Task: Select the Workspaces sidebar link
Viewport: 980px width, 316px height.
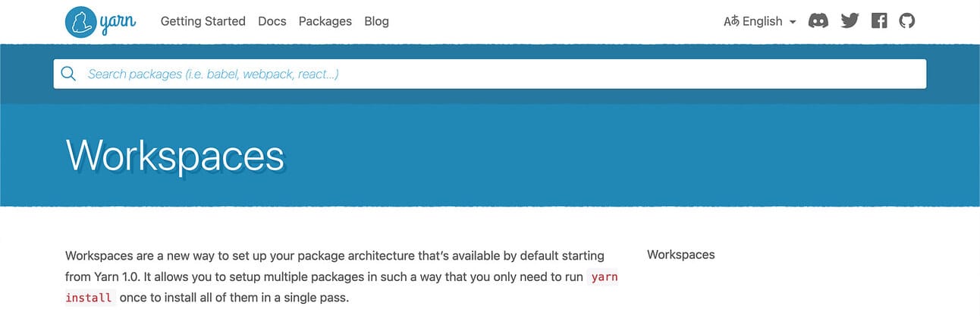Action: pyautogui.click(x=681, y=254)
